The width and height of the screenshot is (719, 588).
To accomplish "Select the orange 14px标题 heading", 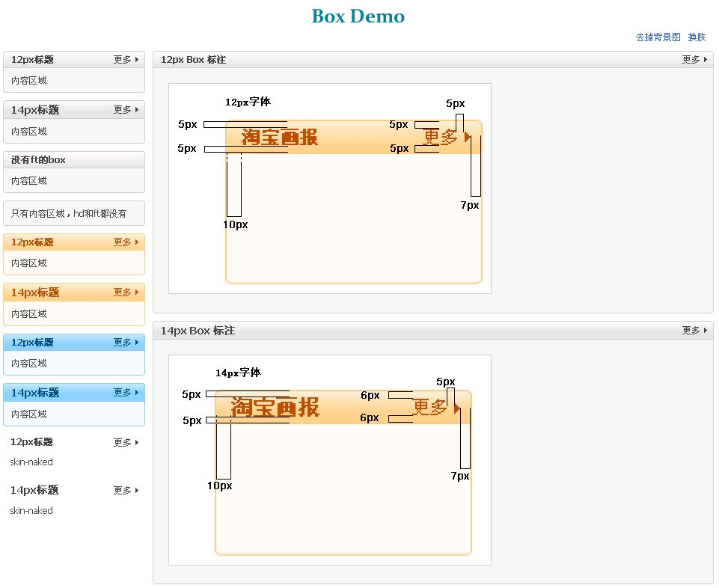I will [x=35, y=293].
